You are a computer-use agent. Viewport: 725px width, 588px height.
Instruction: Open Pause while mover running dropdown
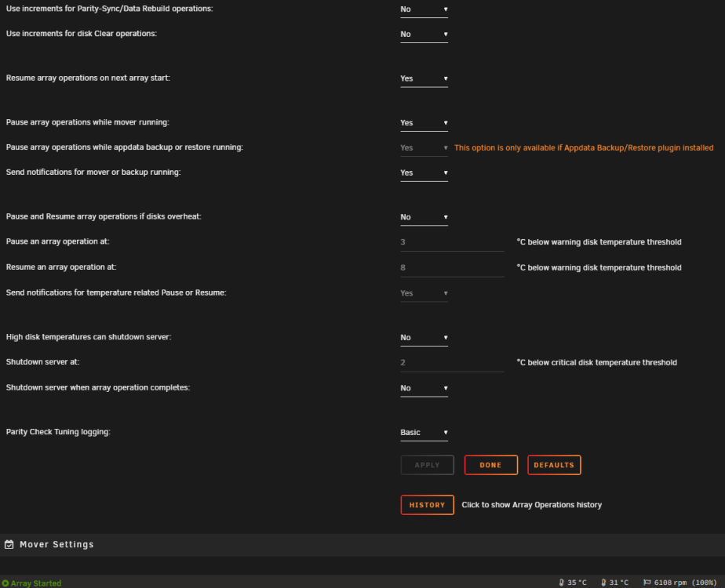click(424, 123)
